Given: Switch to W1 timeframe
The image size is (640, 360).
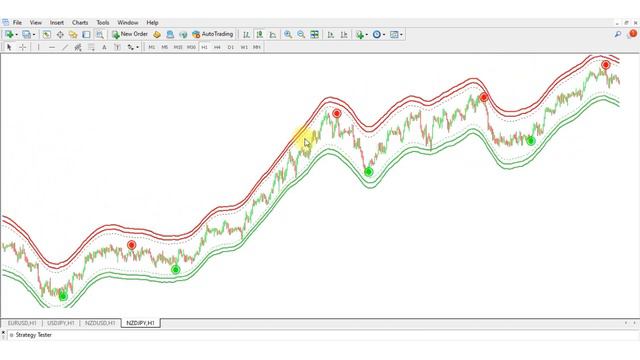Looking at the screenshot, I should (244, 47).
